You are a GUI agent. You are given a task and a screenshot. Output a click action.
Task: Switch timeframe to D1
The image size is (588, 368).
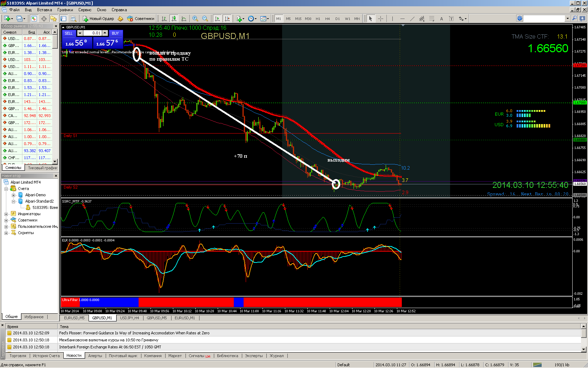[337, 19]
